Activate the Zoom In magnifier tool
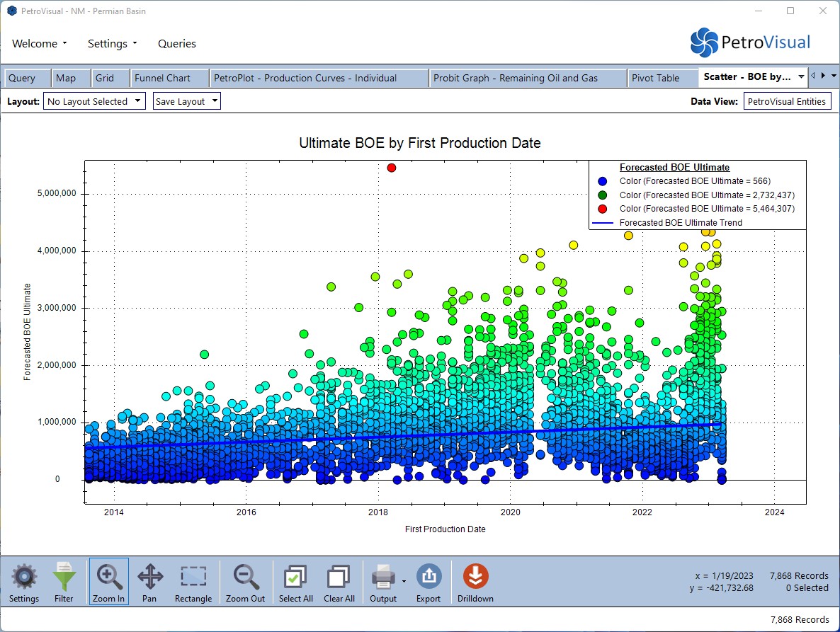The image size is (840, 632). coord(108,578)
